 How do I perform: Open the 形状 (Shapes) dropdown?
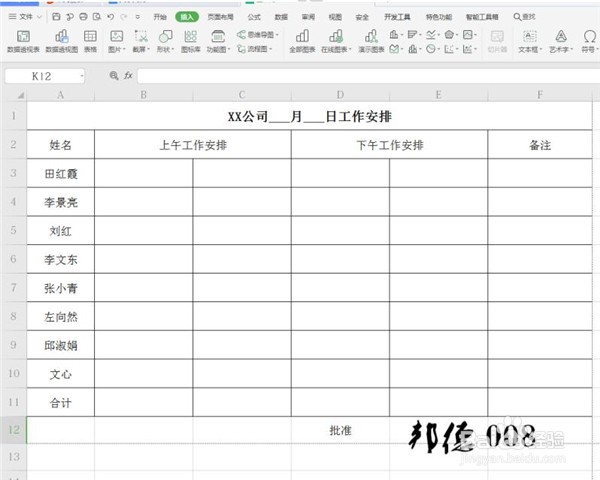165,41
